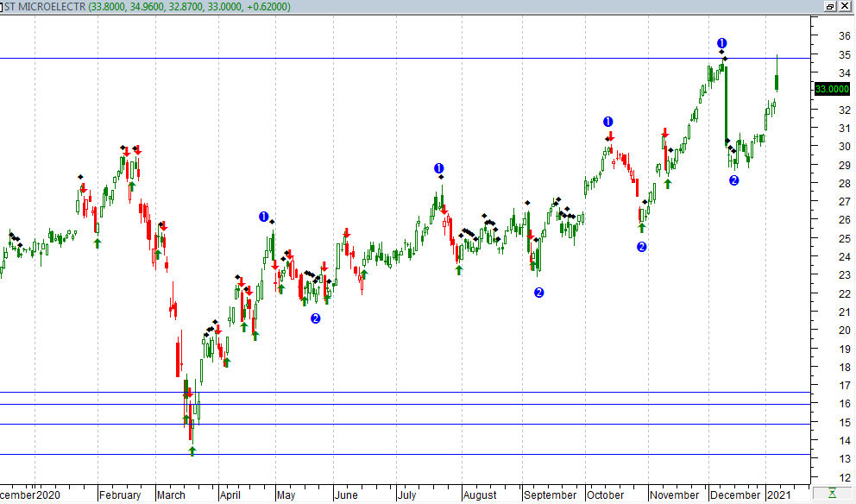This screenshot has height=504, width=856.
Task: Select the horizontal blue line at price 16
Action: coord(404,404)
